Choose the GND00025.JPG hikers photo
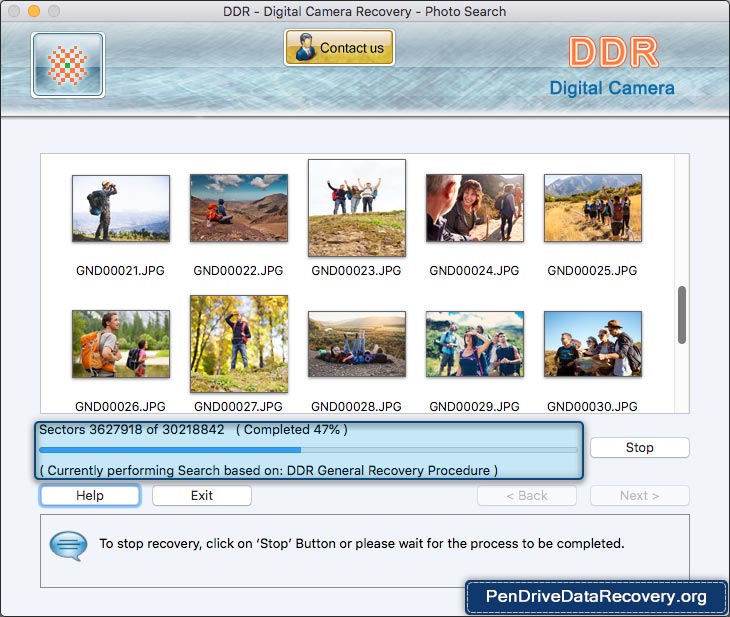The width and height of the screenshot is (730, 617). pos(592,209)
